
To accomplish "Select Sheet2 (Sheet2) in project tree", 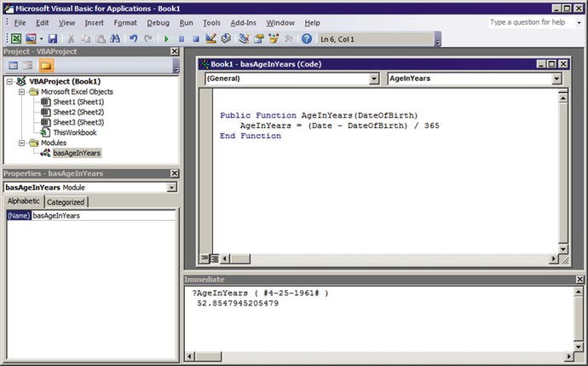I will tap(78, 112).
